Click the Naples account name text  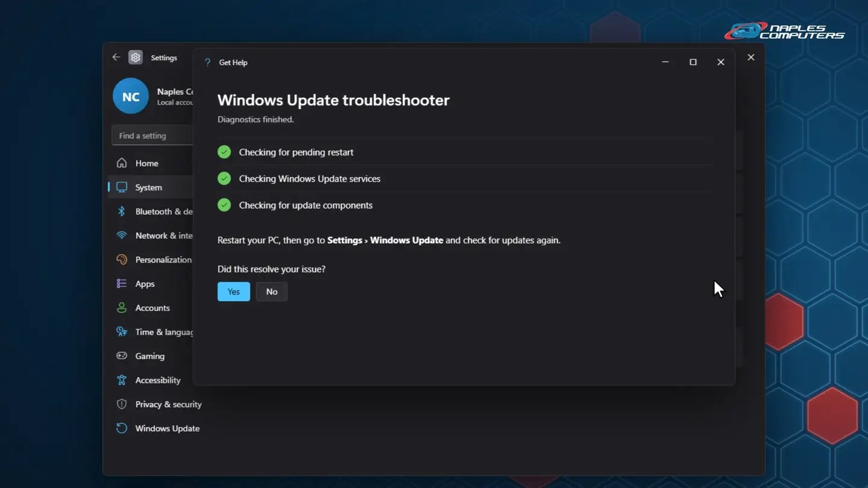click(x=175, y=92)
